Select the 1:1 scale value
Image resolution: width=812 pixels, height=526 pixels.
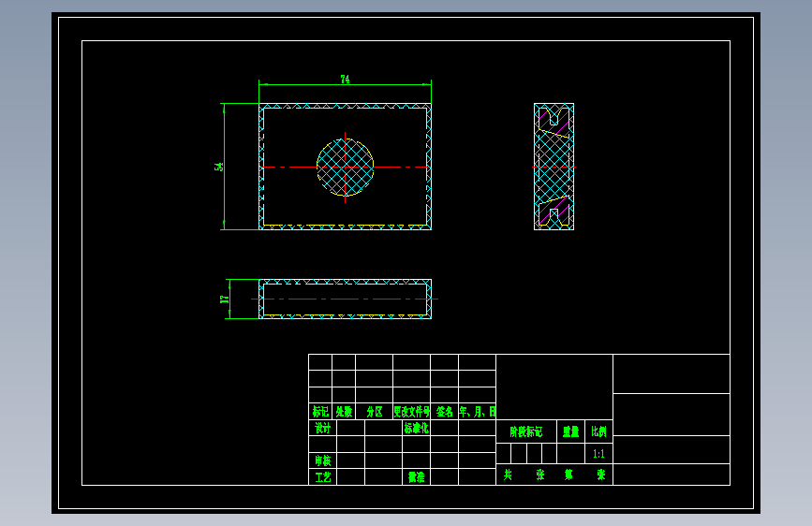click(x=598, y=454)
